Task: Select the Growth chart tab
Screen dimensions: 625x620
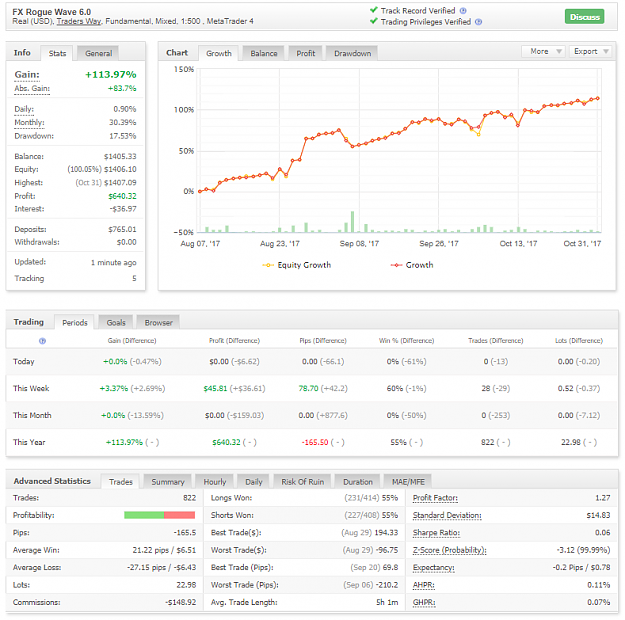Action: [x=218, y=53]
